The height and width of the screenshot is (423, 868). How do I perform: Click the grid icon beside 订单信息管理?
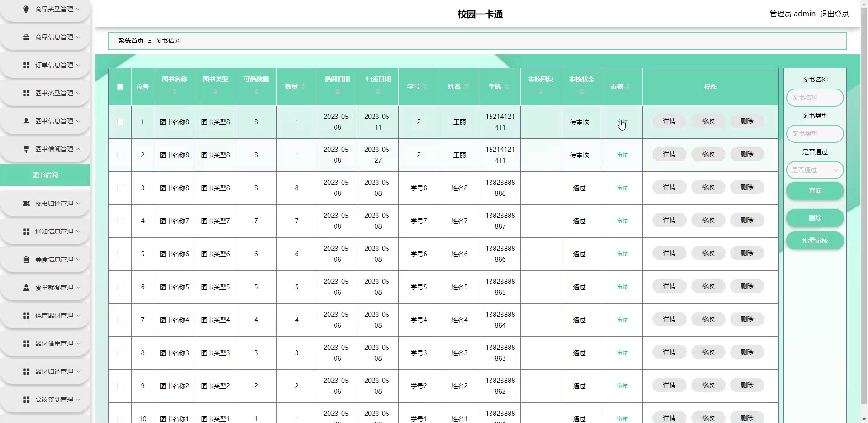(x=26, y=65)
